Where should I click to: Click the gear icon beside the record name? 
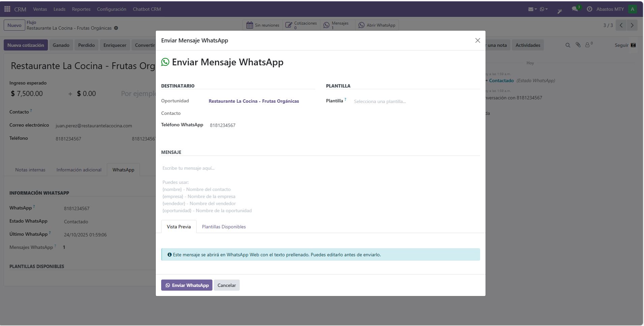(x=116, y=28)
